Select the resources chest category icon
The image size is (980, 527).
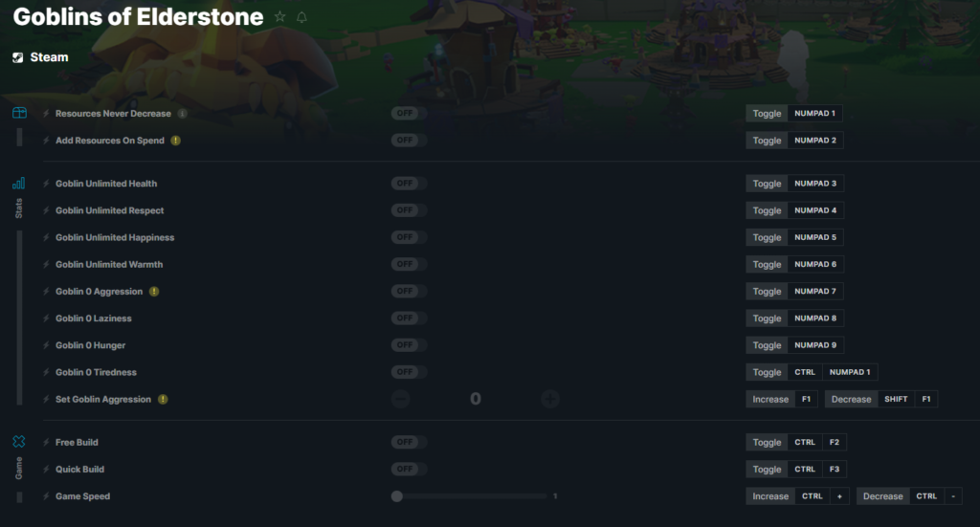pyautogui.click(x=19, y=113)
